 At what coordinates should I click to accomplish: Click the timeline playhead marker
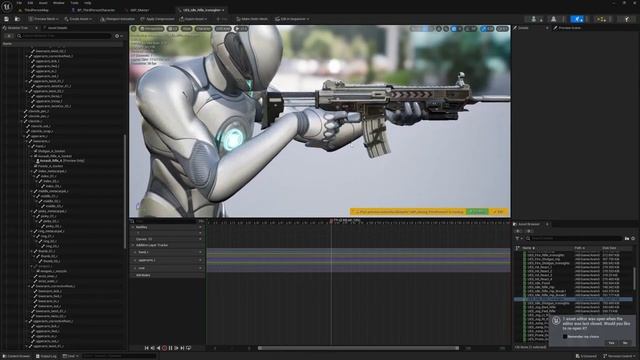(x=331, y=221)
